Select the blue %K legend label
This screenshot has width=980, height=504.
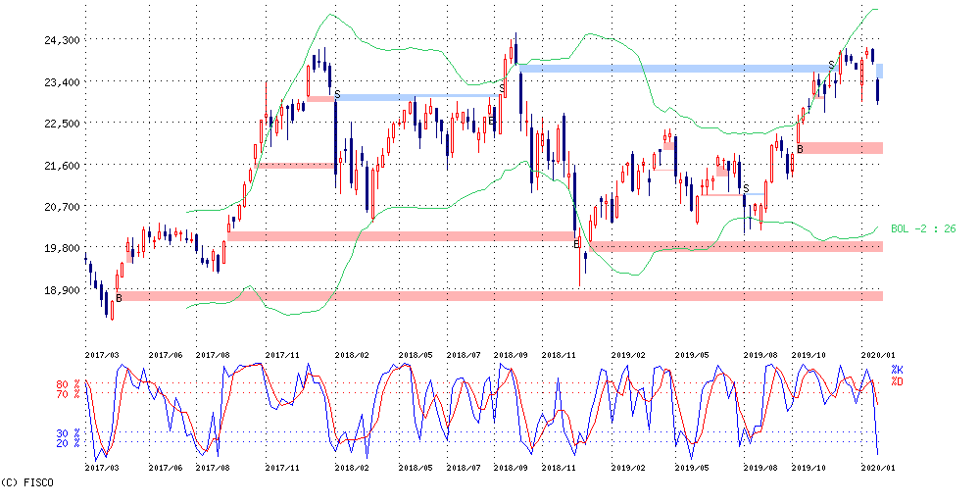click(x=897, y=369)
